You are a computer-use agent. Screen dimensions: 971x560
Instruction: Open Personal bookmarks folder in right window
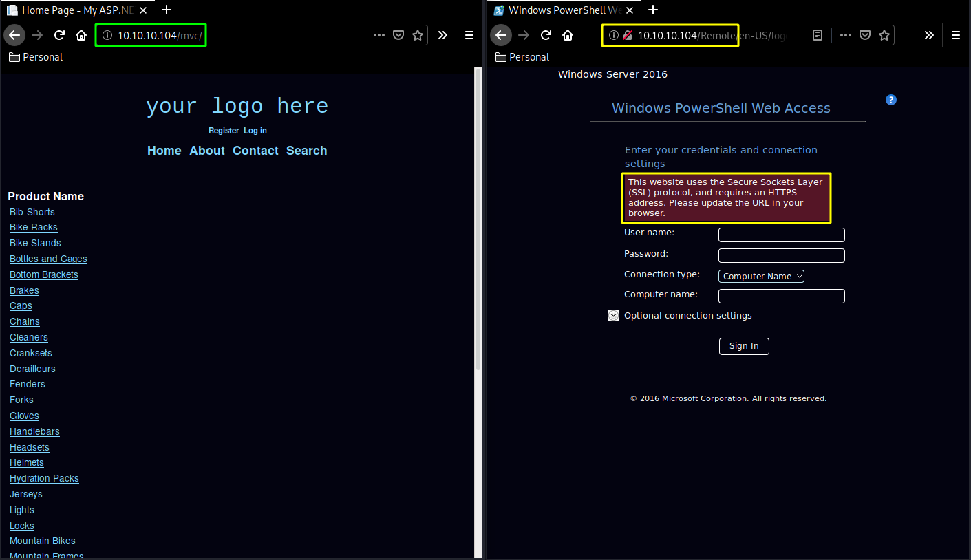[522, 57]
